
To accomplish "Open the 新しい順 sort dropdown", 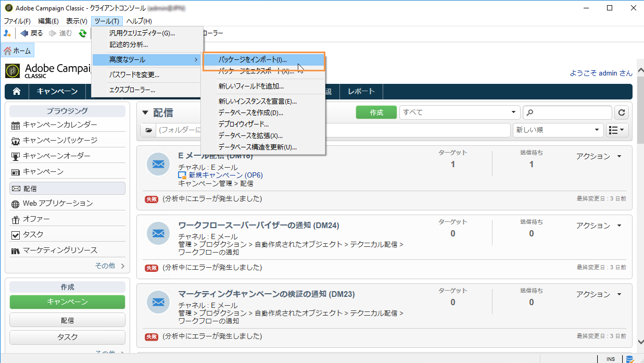I will (558, 130).
